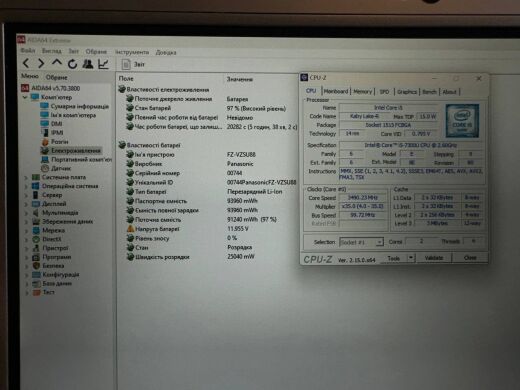Click the Тест tree icon

pos(36,292)
